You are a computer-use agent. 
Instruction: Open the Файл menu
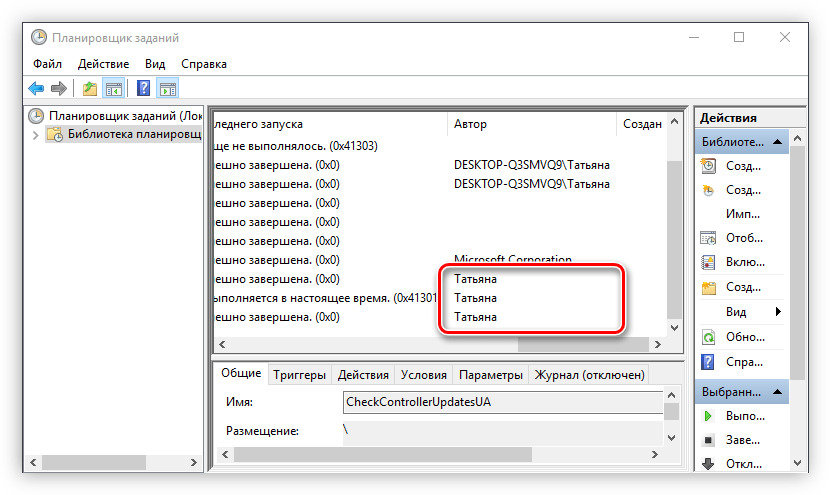coord(47,64)
